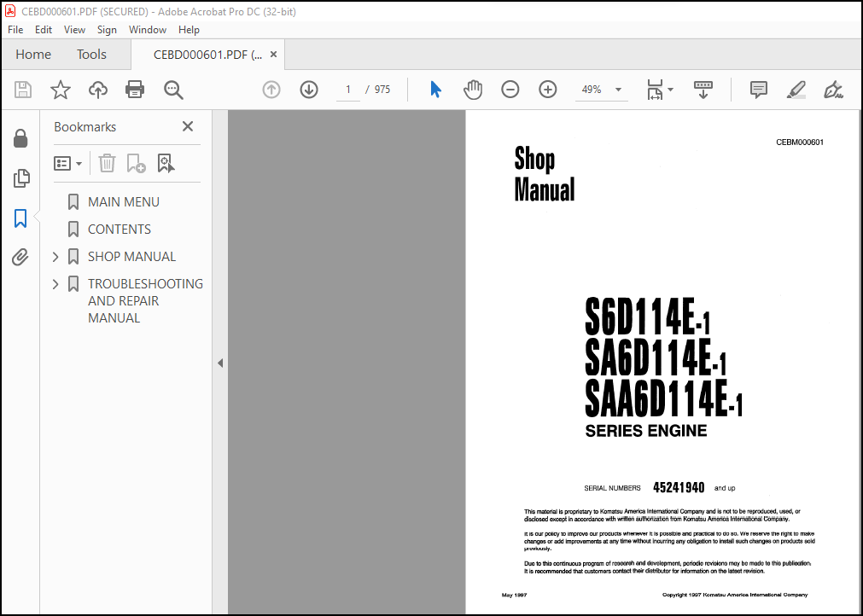Show the security lock panel

click(20, 138)
